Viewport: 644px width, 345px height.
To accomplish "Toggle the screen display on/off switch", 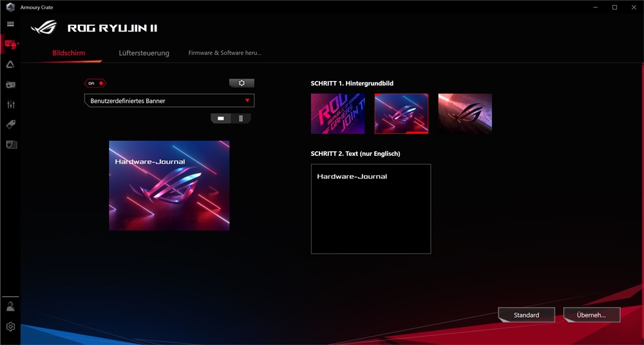I will (x=95, y=83).
